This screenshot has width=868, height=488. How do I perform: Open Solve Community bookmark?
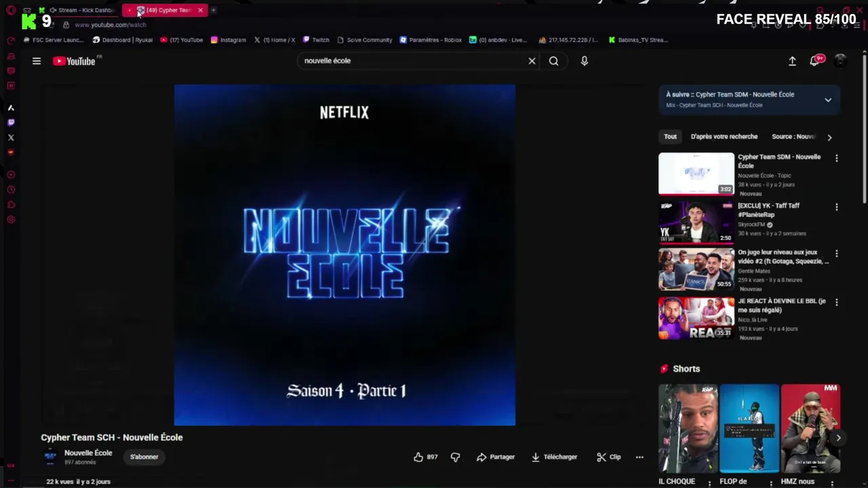[365, 40]
